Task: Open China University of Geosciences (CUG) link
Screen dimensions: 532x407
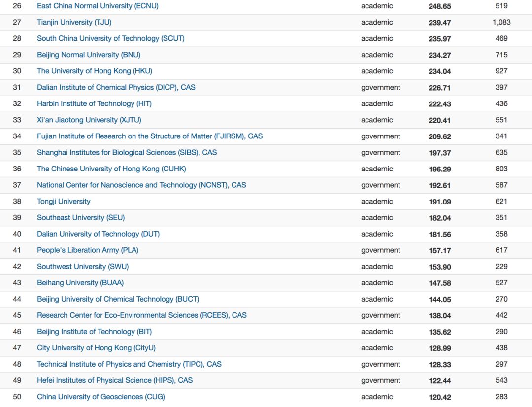Action: [x=101, y=397]
